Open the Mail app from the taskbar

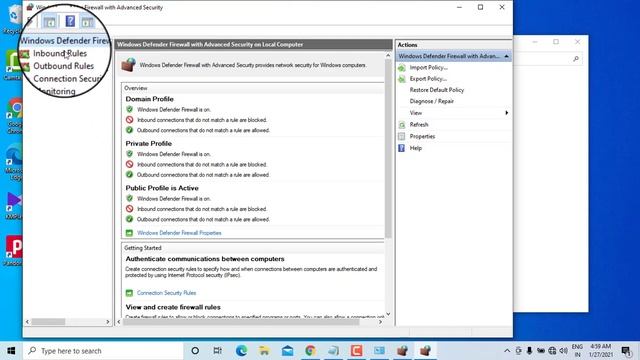[x=287, y=351]
